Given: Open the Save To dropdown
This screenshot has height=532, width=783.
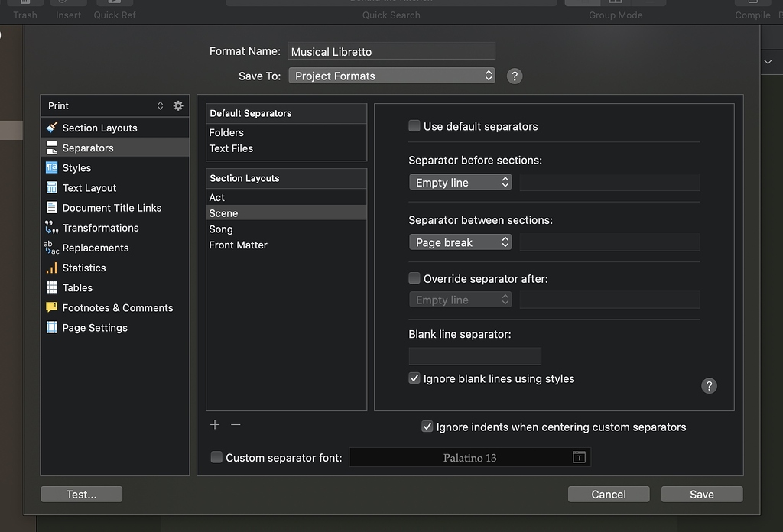Looking at the screenshot, I should pyautogui.click(x=391, y=76).
